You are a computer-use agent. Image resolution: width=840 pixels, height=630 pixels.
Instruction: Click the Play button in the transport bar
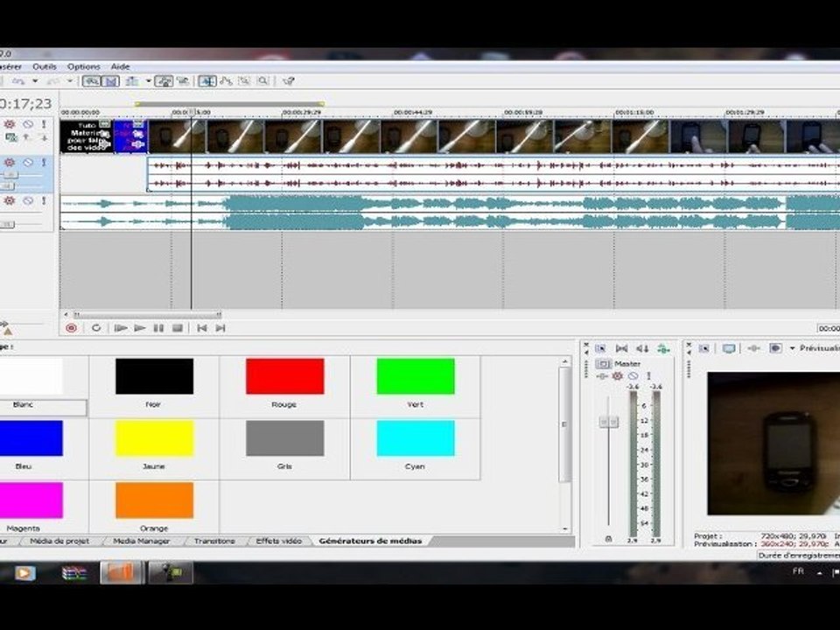[x=140, y=328]
